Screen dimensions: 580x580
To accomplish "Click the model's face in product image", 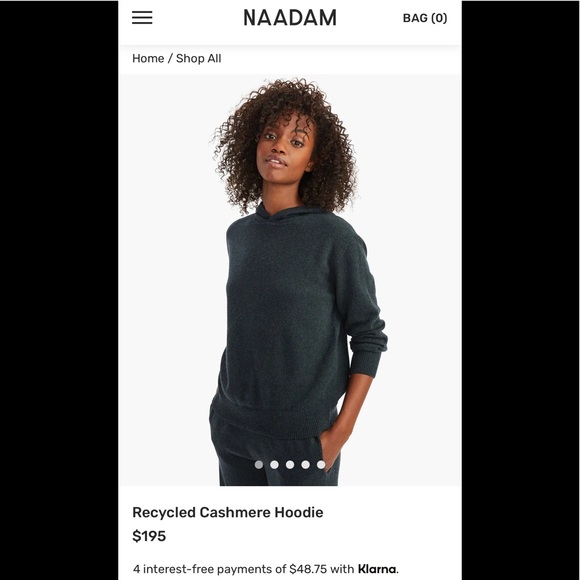I will click(284, 148).
